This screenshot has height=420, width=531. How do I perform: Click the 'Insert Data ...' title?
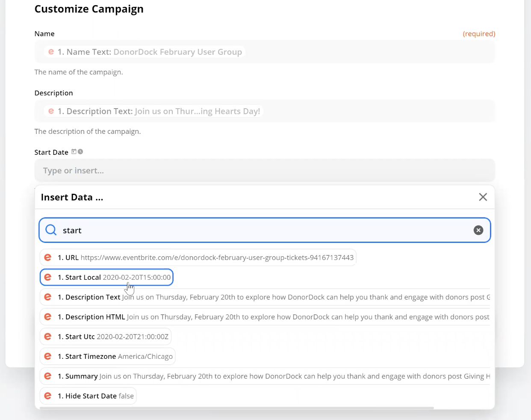[72, 197]
